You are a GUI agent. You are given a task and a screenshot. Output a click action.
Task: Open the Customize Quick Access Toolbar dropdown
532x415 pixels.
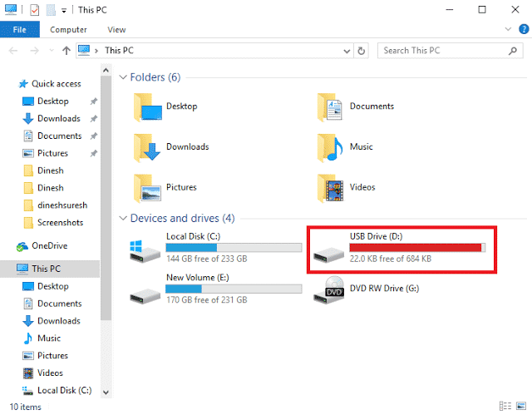coord(64,11)
